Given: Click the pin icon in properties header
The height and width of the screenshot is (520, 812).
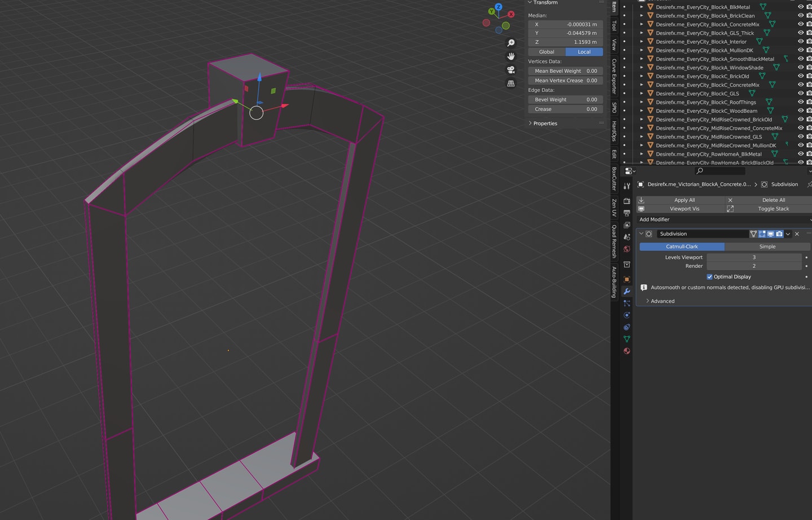Looking at the screenshot, I should [809, 184].
